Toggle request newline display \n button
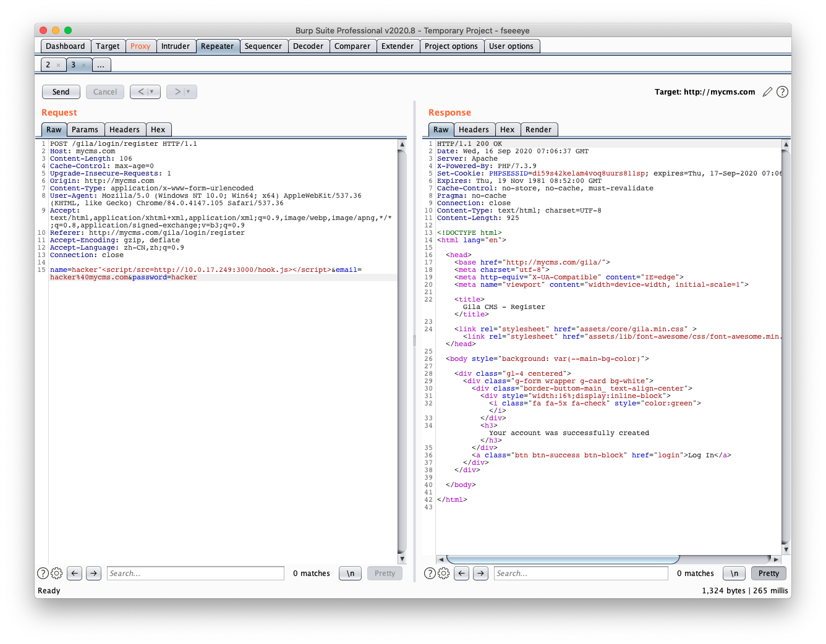This screenshot has height=644, width=826. (x=351, y=574)
